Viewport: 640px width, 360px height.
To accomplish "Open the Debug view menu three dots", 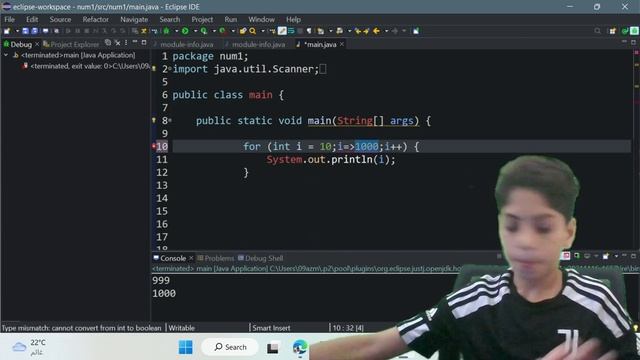I will pos(126,43).
